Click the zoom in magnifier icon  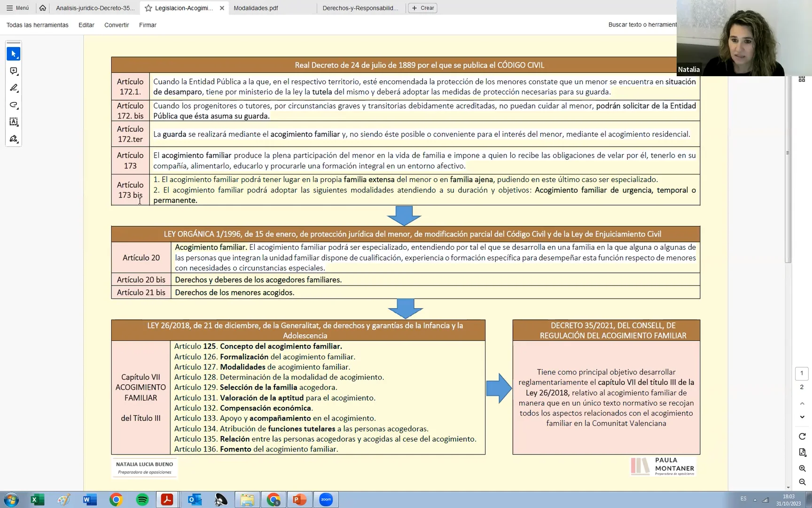tap(802, 468)
